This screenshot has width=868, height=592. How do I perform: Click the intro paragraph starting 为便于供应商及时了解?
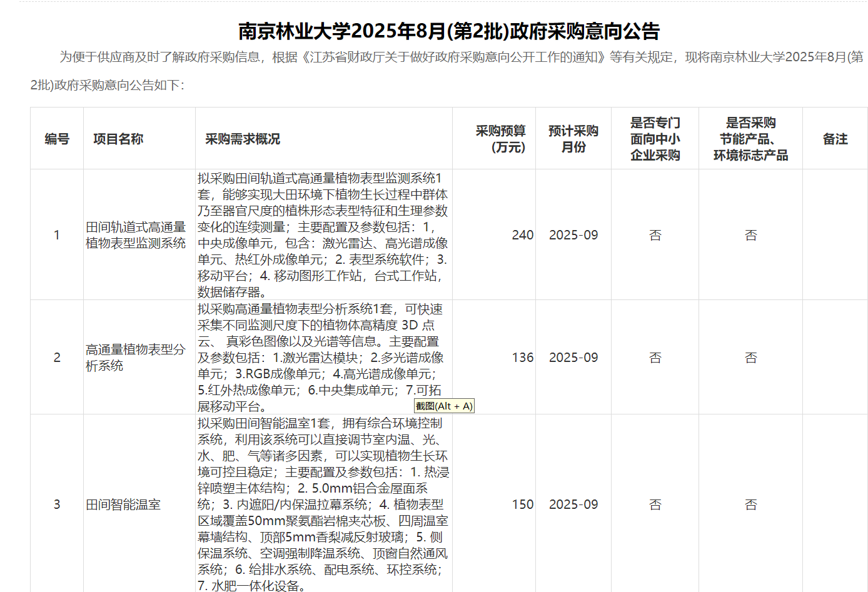pos(447,71)
